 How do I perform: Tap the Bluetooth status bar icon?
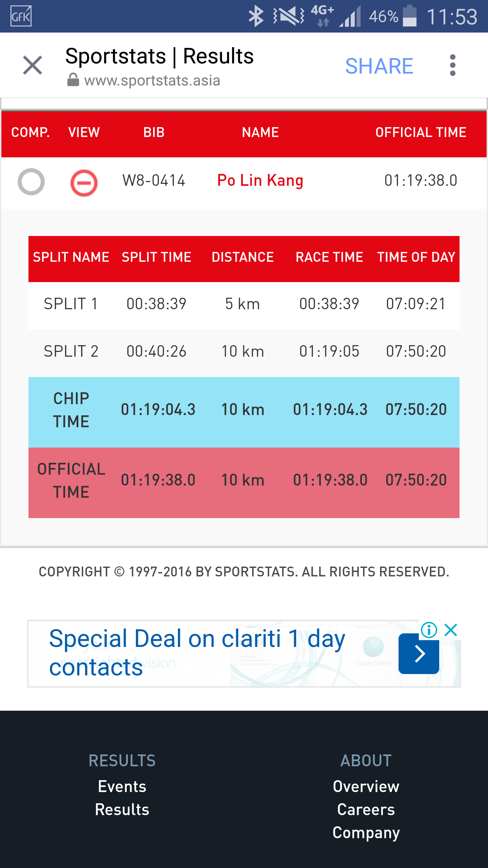[x=256, y=16]
